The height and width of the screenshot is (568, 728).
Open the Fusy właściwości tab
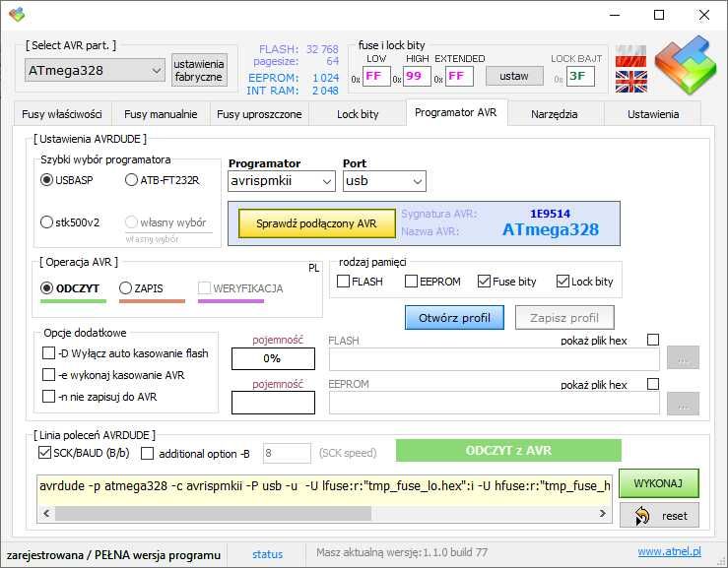point(62,114)
